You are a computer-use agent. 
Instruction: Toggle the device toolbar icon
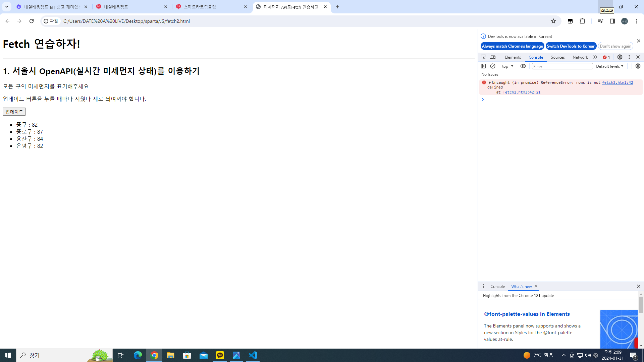tap(493, 57)
